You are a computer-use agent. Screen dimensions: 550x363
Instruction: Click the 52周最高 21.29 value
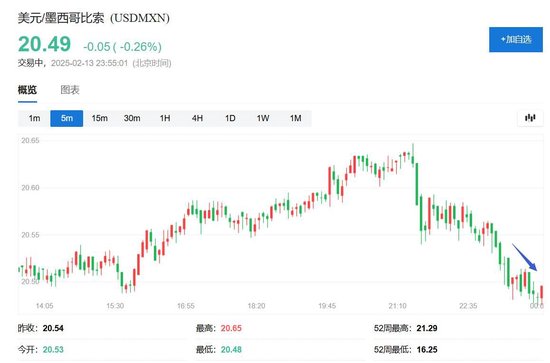(x=427, y=328)
